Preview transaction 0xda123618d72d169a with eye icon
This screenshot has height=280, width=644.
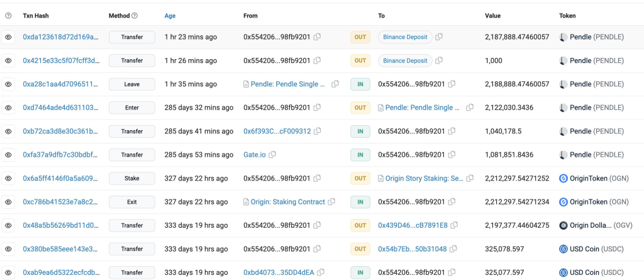(8, 37)
